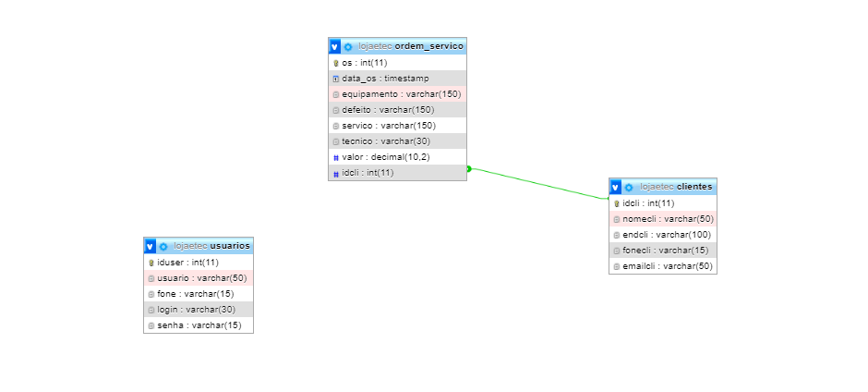Click the key icon beside idcli in clientes
Image resolution: width=868 pixels, height=392 pixels.
click(x=617, y=203)
